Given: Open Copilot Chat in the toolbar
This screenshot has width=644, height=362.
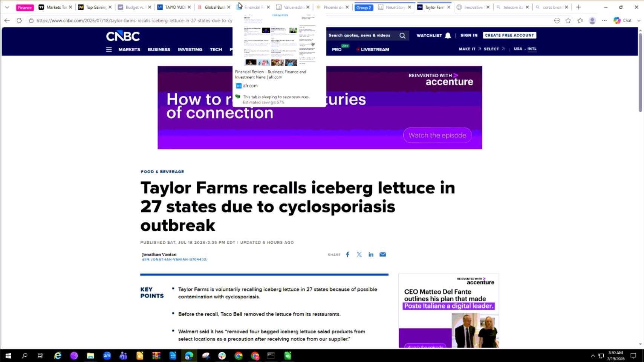Looking at the screenshot, I should (x=623, y=20).
